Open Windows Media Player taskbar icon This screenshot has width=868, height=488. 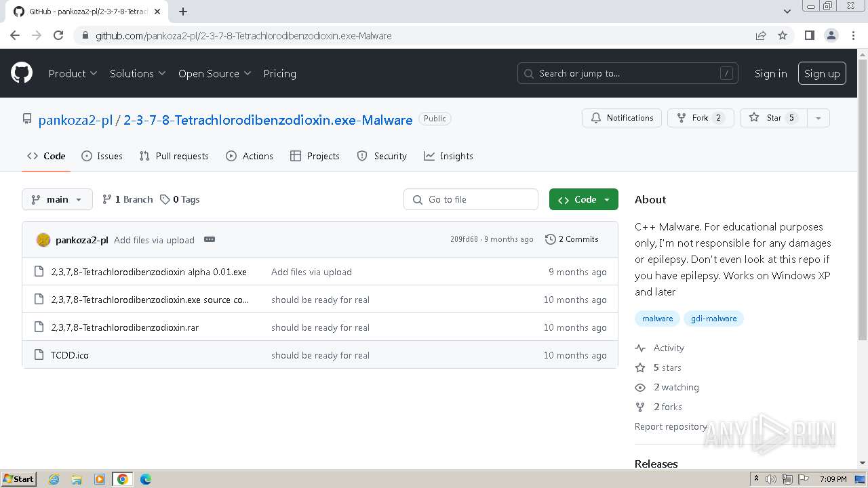(100, 479)
